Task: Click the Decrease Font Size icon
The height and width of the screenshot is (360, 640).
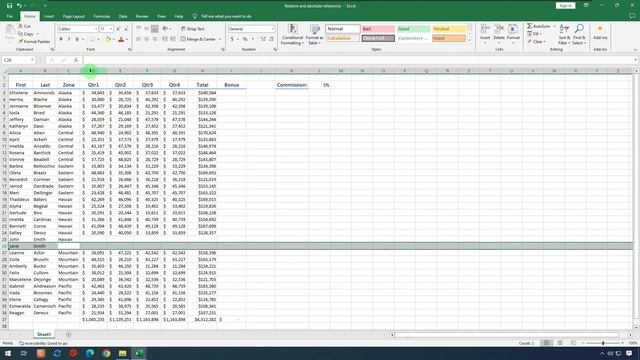Action: tap(126, 29)
